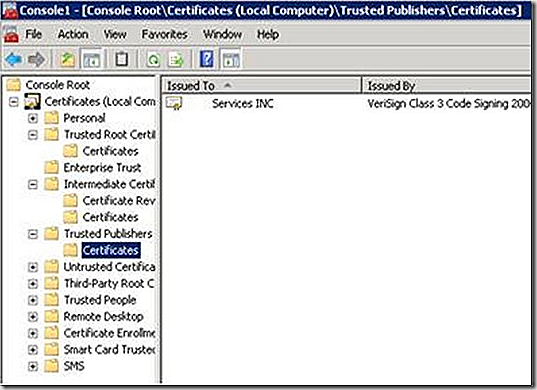This screenshot has height=390, width=537.
Task: Select Certificates under Trusted Root Certification
Action: pyautogui.click(x=110, y=151)
